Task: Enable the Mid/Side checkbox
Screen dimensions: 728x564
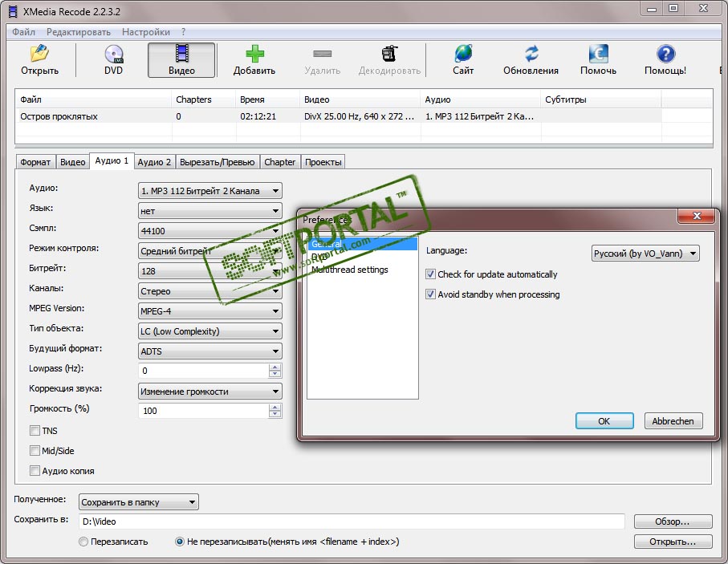Action: coord(35,451)
